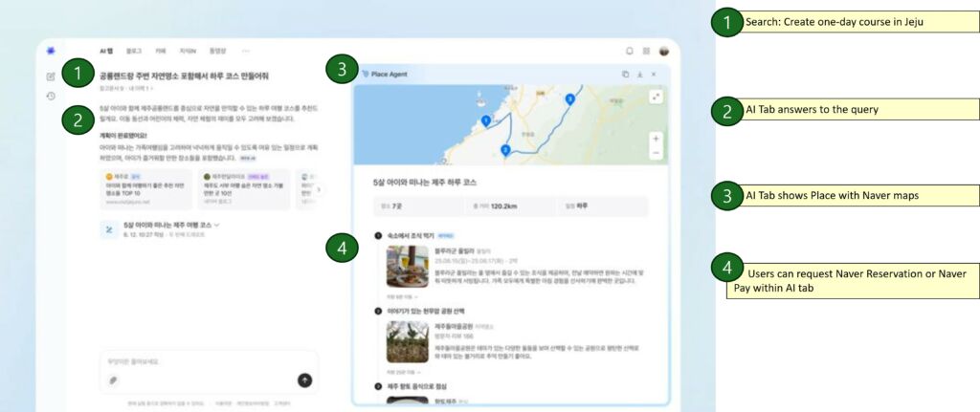Copy Place Agent content icon

point(625,75)
